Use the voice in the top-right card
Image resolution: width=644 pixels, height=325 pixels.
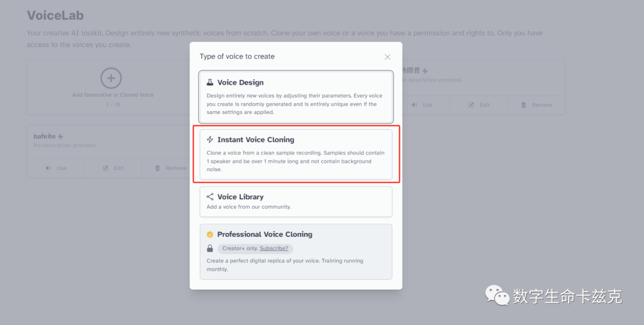[x=423, y=105]
